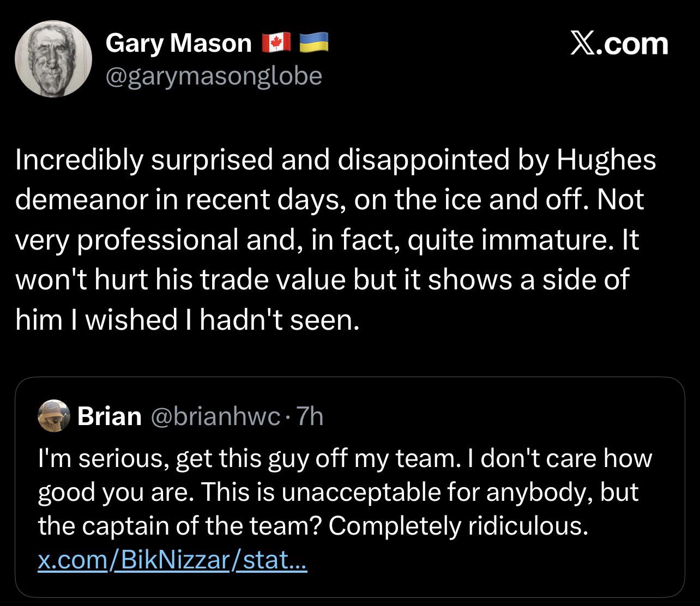Click the Ukrainian flag emoji beside Gary Mason
The width and height of the screenshot is (700, 606).
(x=315, y=43)
